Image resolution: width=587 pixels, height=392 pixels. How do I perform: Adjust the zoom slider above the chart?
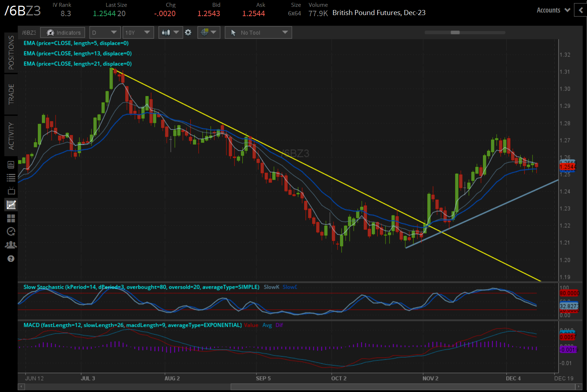[x=455, y=32]
